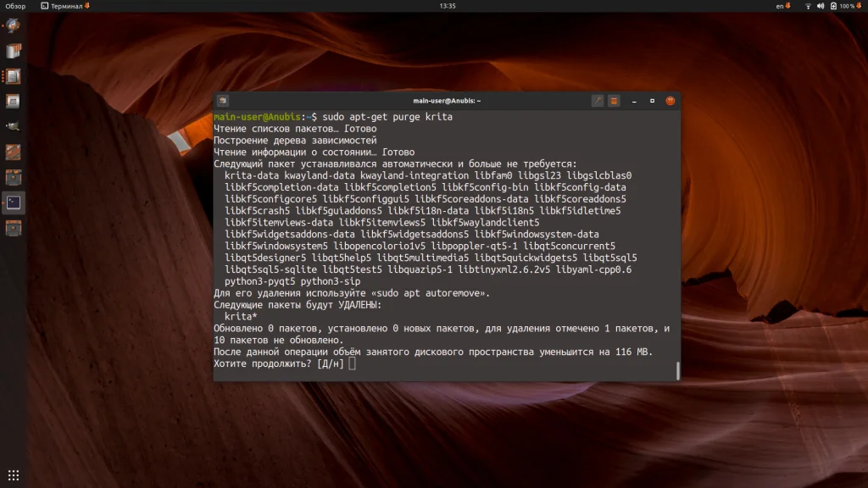868x488 pixels.
Task: Click the package name kwayland-integration
Action: (x=414, y=175)
